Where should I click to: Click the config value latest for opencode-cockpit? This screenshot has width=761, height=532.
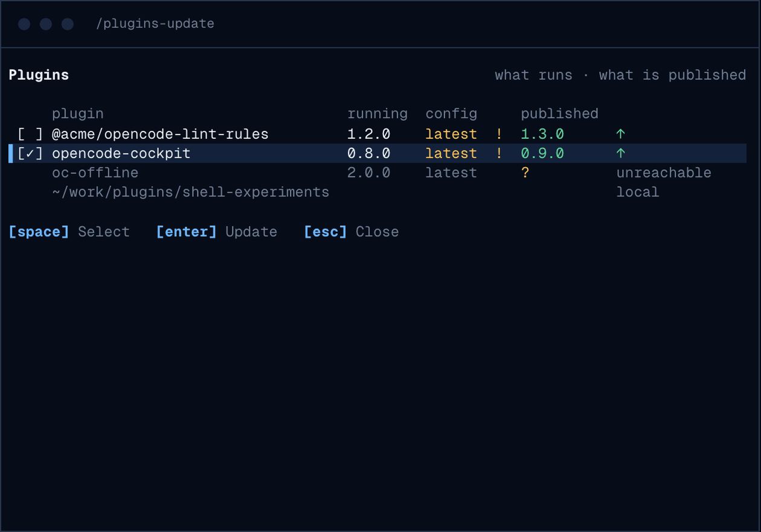(x=451, y=153)
